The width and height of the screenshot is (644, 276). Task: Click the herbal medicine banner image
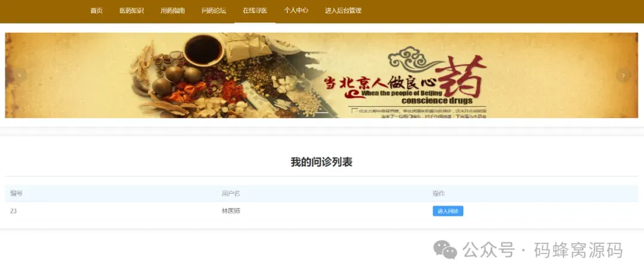click(x=321, y=76)
